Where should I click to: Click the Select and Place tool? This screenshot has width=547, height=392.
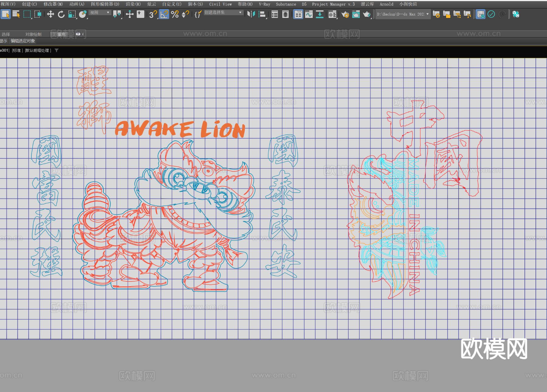(83, 14)
